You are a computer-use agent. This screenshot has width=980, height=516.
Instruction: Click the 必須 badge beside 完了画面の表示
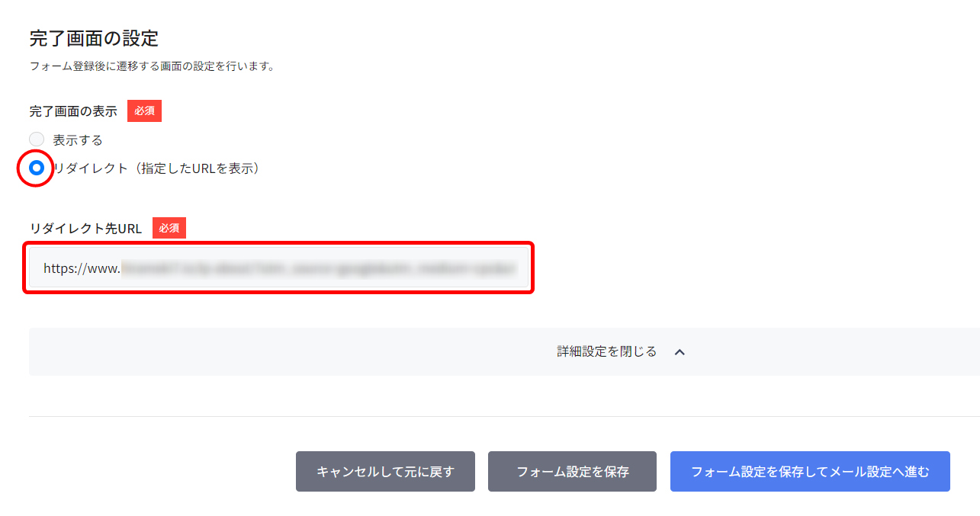coord(144,111)
